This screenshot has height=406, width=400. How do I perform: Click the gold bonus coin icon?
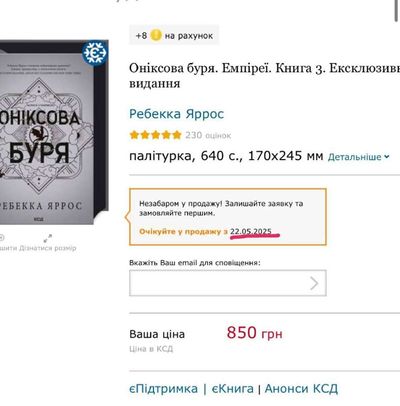point(156,35)
